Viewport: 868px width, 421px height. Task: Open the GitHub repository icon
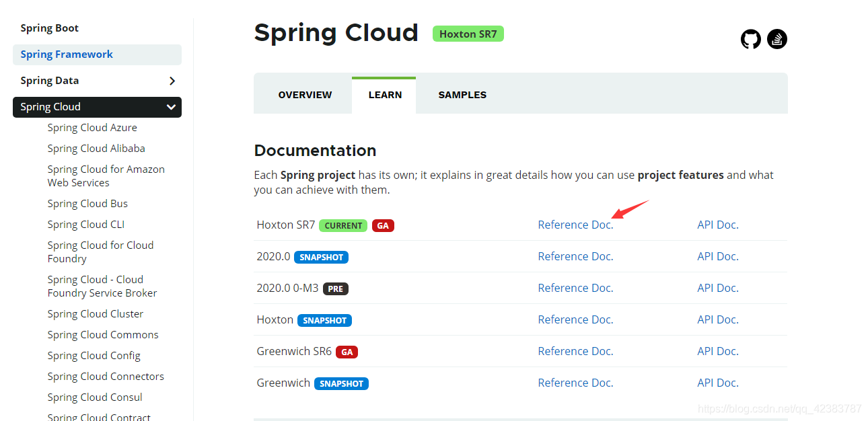click(751, 39)
